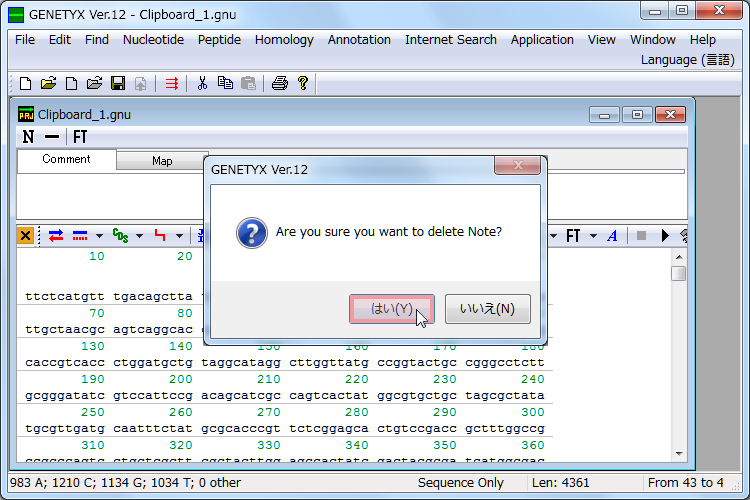Viewport: 750px width, 500px height.
Task: Click the scissors Cut icon
Action: tap(202, 83)
